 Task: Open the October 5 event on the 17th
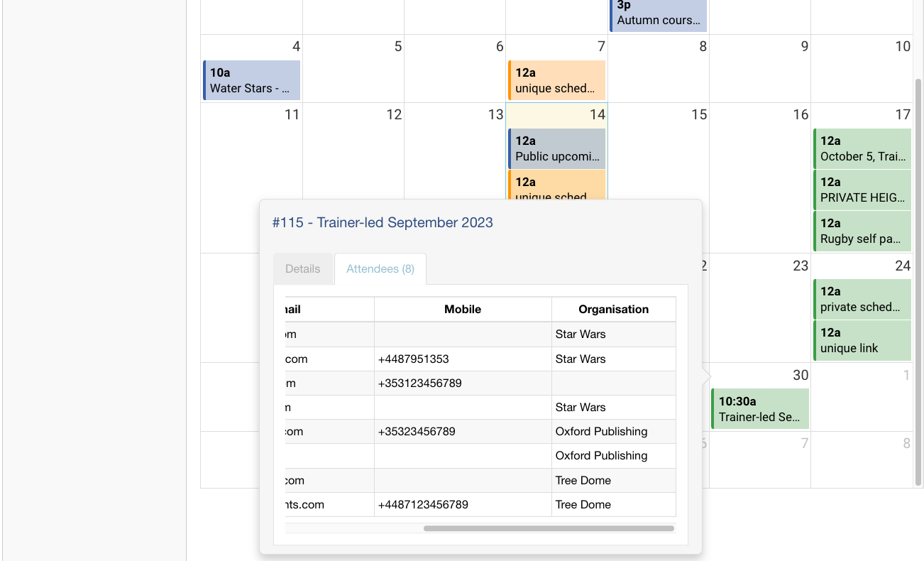point(862,148)
